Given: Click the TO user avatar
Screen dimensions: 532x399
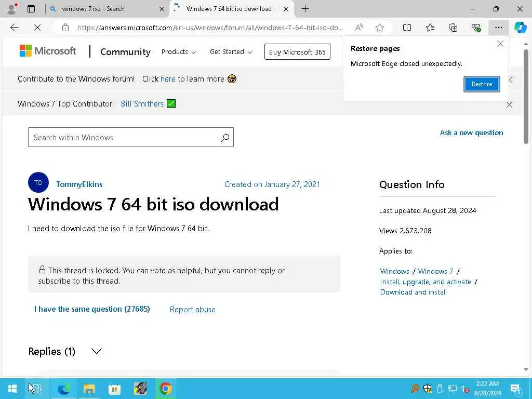Looking at the screenshot, I should click(x=38, y=182).
